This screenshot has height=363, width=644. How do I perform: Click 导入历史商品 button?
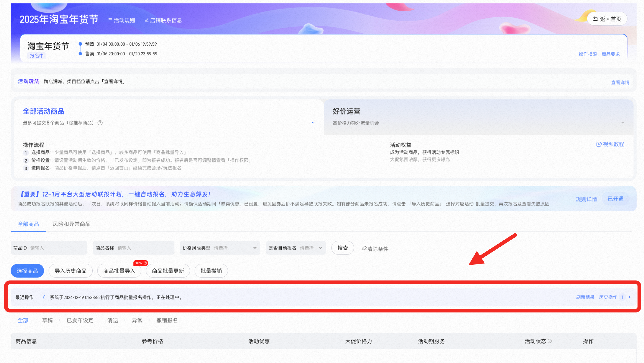70,271
